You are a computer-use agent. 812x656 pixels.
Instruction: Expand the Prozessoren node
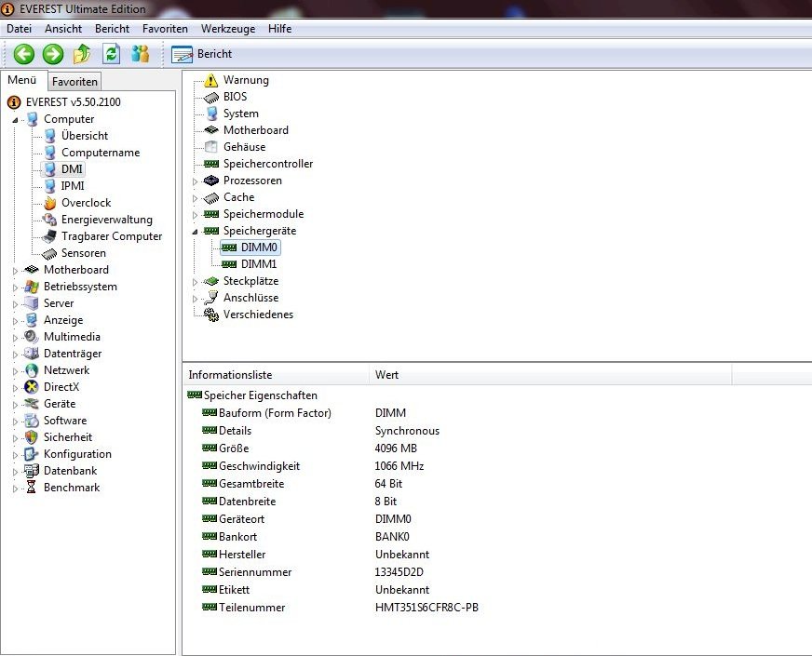coord(196,181)
